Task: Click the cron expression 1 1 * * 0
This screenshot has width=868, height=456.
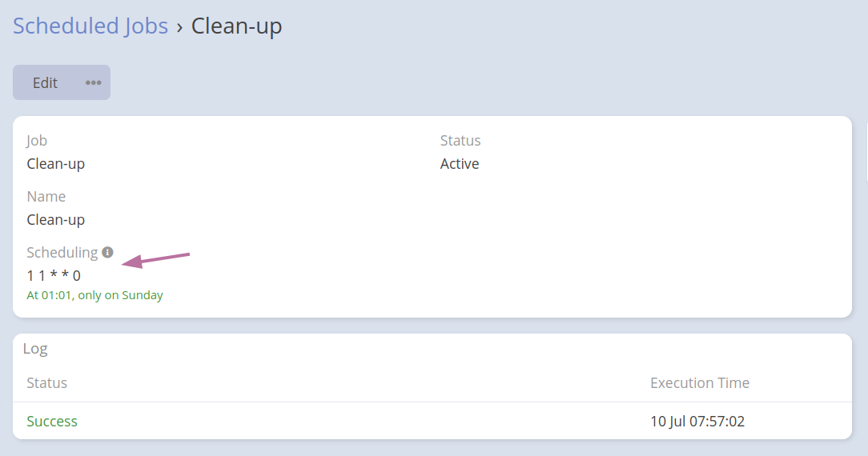Action: pos(54,276)
